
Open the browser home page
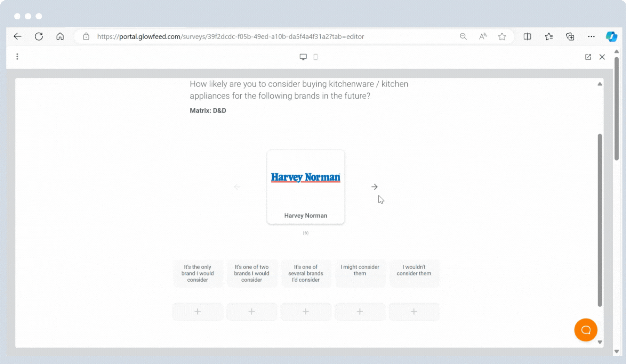(x=60, y=36)
